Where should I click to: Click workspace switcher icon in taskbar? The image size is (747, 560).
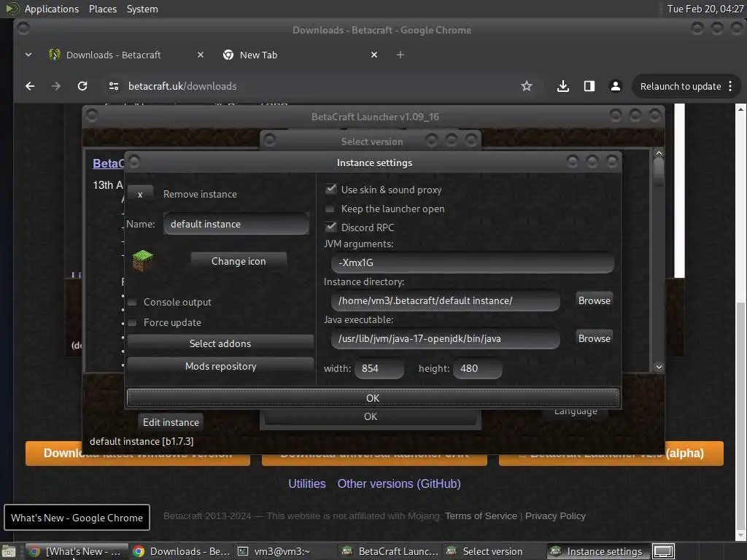(x=663, y=551)
